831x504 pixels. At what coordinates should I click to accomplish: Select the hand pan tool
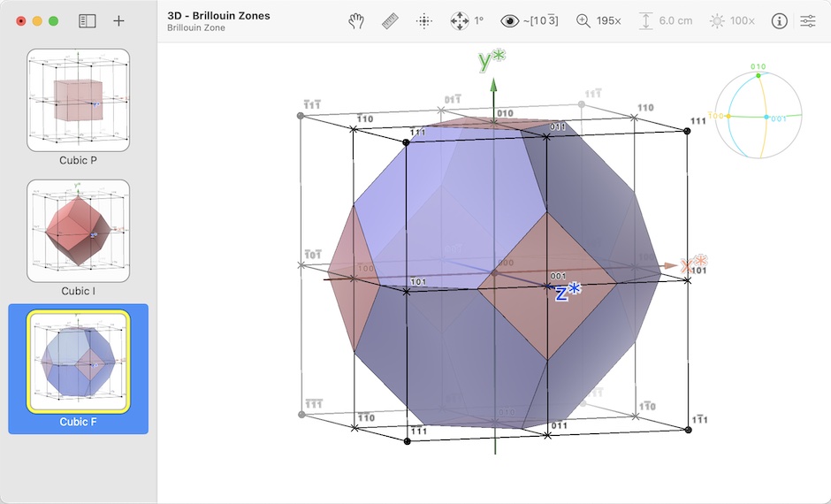[356, 21]
